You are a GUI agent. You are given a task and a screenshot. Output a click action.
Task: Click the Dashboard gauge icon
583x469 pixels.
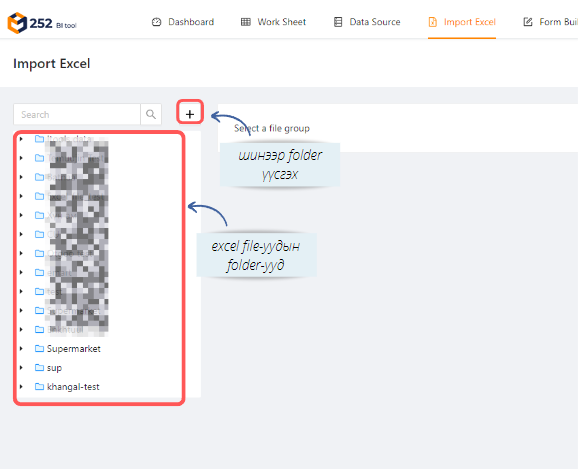coord(157,22)
